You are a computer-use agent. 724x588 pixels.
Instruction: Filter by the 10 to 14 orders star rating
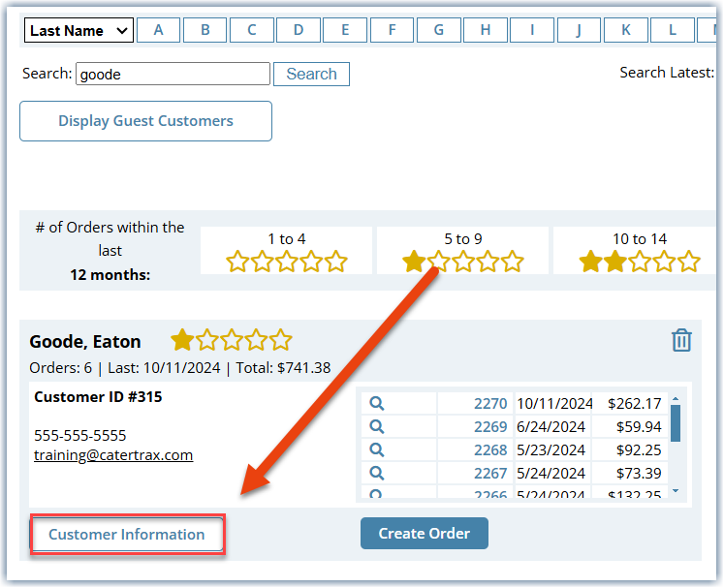pyautogui.click(x=639, y=251)
